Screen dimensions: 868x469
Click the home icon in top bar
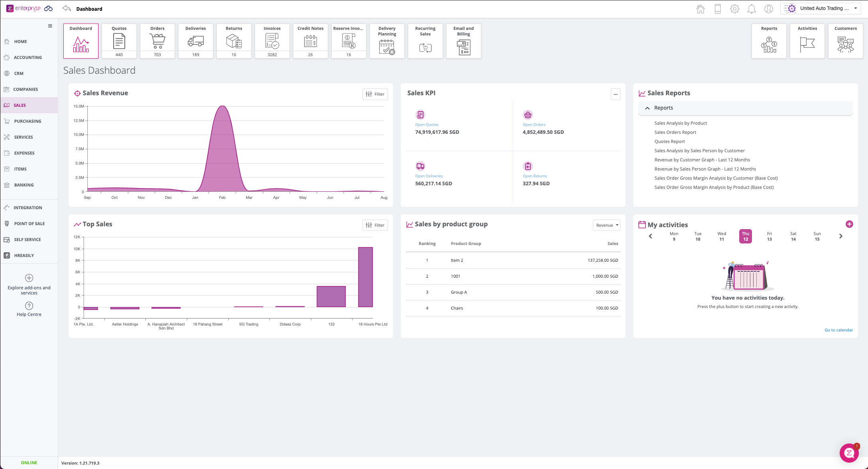[701, 9]
